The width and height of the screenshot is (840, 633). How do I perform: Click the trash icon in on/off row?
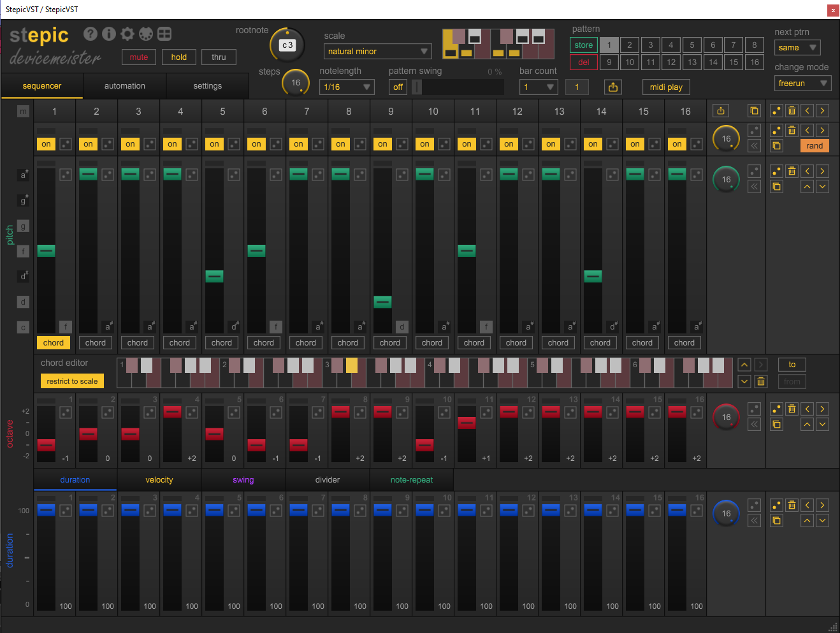point(792,130)
